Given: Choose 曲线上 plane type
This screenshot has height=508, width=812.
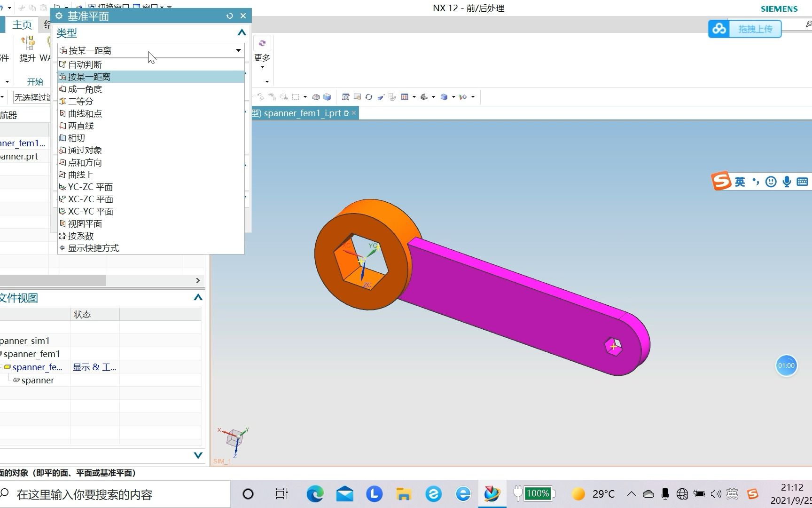Looking at the screenshot, I should pyautogui.click(x=151, y=175).
